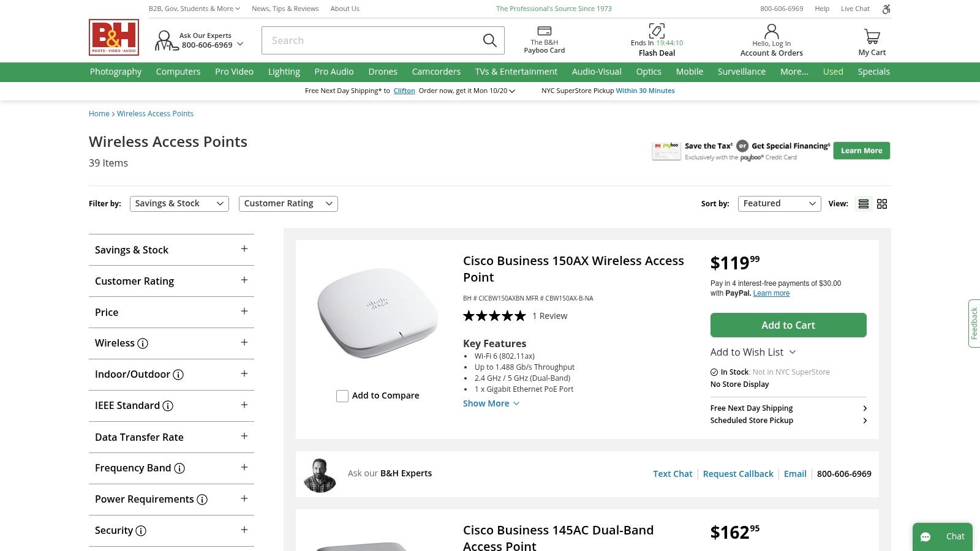Viewport: 980px width, 551px height.
Task: Open the My Cart icon
Action: pyautogui.click(x=872, y=37)
